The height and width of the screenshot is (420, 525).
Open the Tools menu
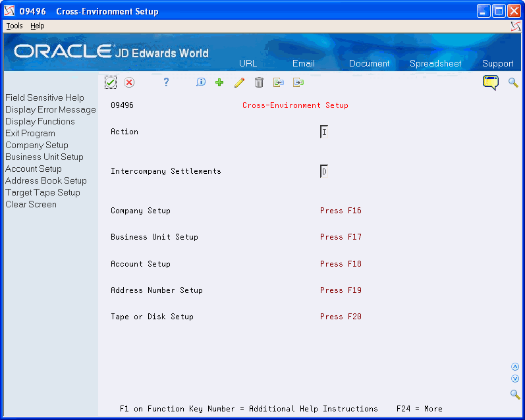14,26
